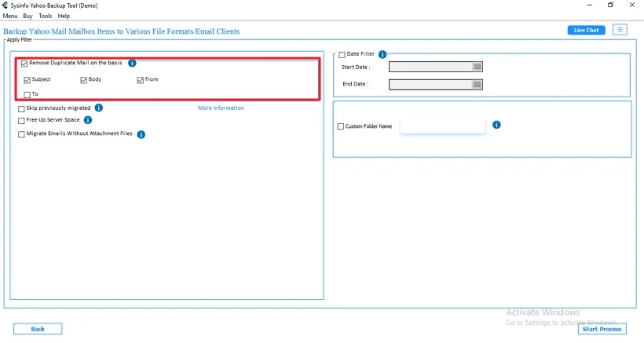Open the hamburger menu icon near Live Chat

tap(620, 30)
